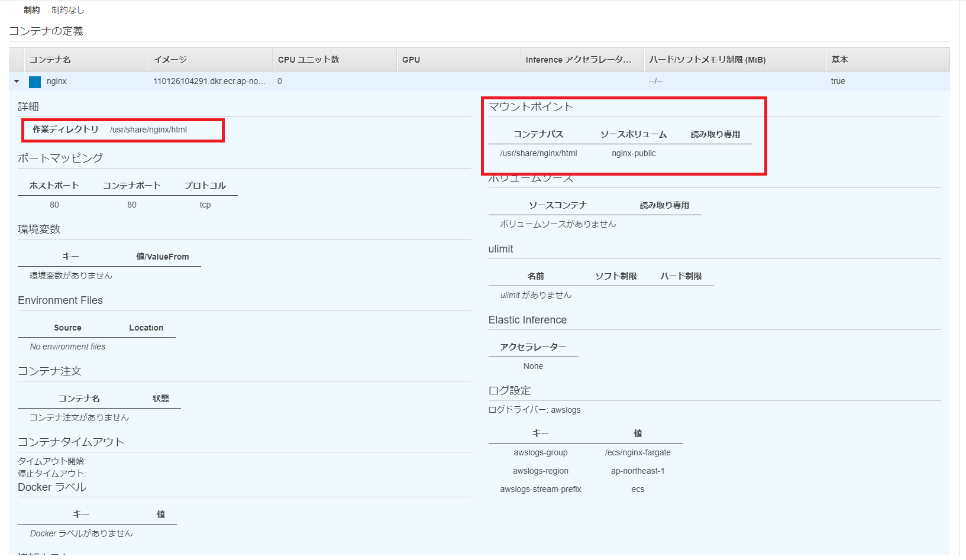
Task: Click the Docker ラベルがありません message
Action: pyautogui.click(x=82, y=533)
